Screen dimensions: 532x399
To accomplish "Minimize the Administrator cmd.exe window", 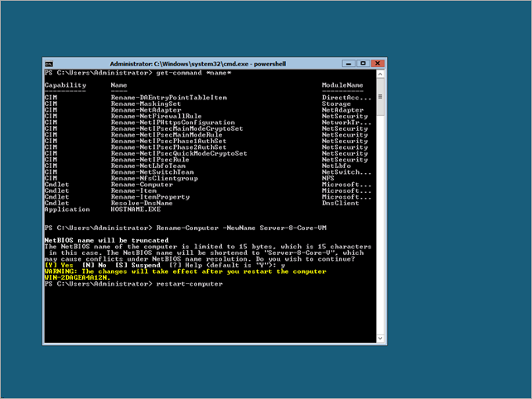I will point(348,64).
